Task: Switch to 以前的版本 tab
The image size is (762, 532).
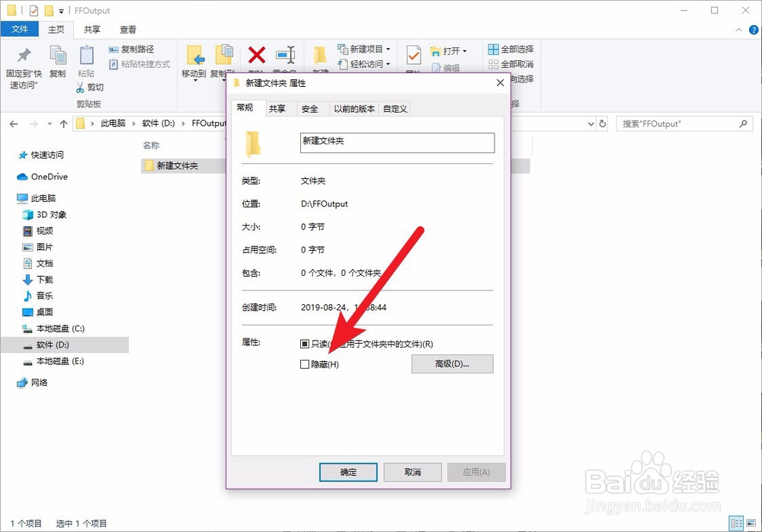Action: [354, 109]
